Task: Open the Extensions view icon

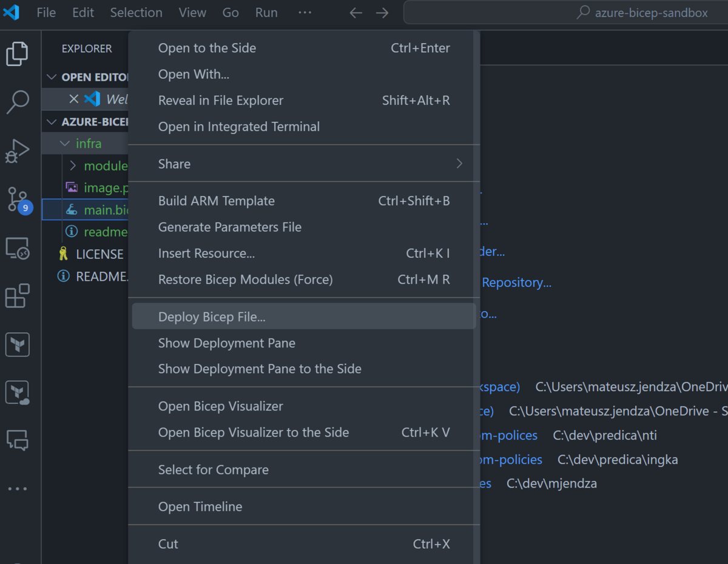Action: click(17, 297)
